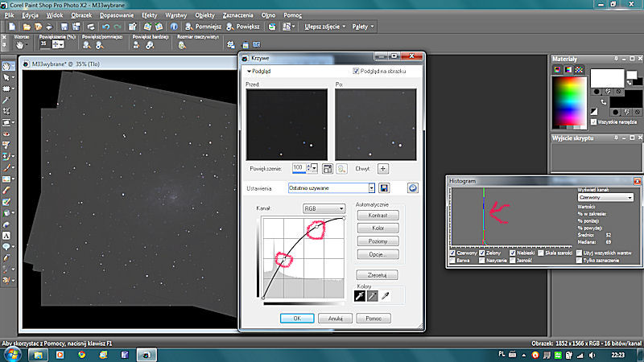Viewport: 644px width, 362px height.
Task: Uncheck the Czerwony channel checkbox
Action: tap(452, 253)
